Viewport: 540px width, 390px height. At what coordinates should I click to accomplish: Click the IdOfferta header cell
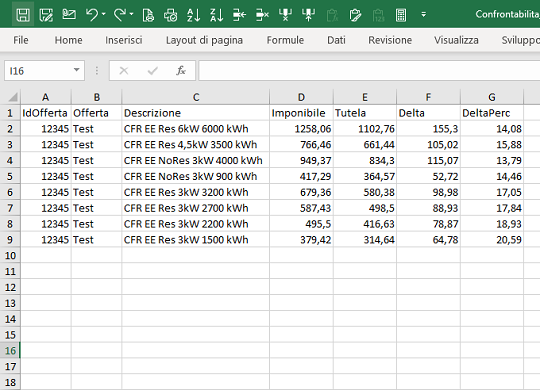46,113
